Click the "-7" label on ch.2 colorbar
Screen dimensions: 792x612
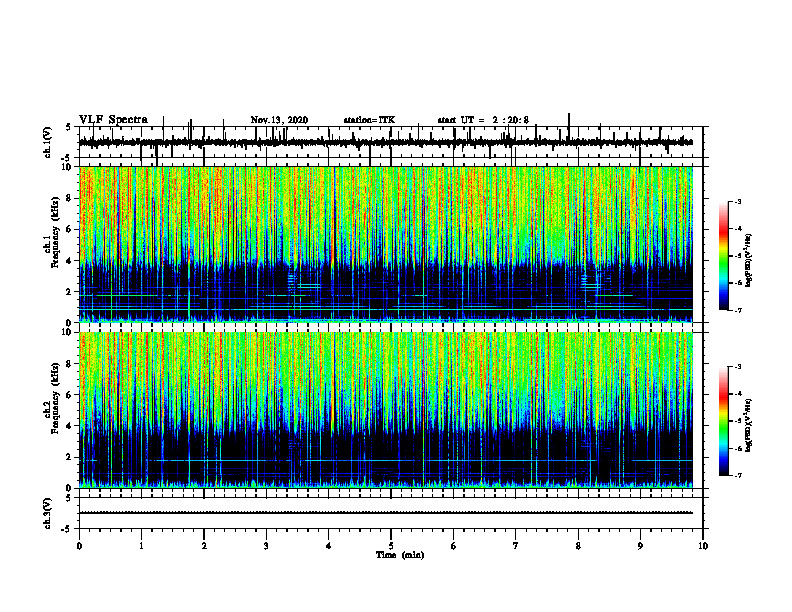[x=737, y=476]
